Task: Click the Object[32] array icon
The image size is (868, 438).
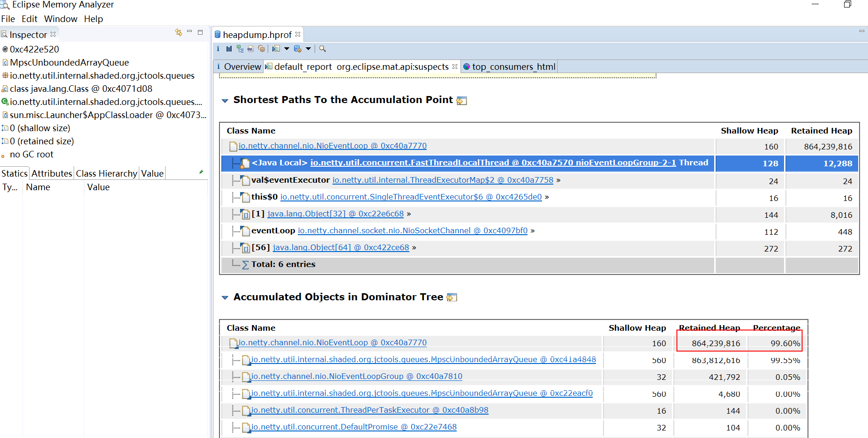Action: (245, 214)
